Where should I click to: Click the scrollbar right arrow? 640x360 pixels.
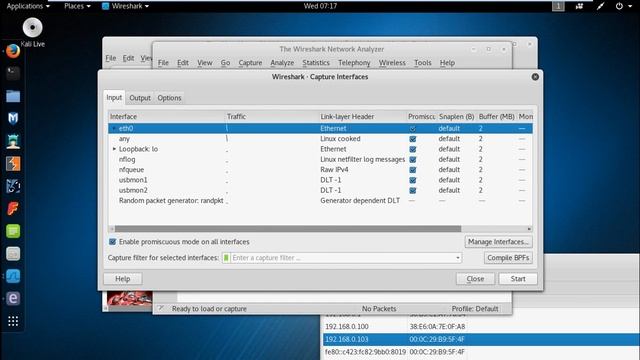tap(529, 229)
